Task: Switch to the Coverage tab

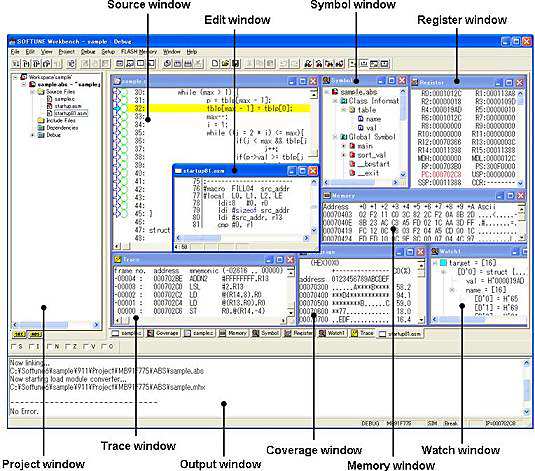Action: point(163,333)
